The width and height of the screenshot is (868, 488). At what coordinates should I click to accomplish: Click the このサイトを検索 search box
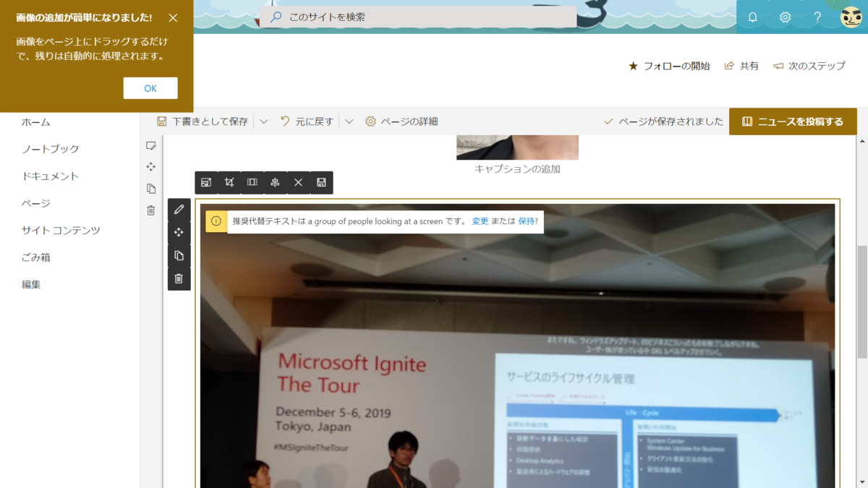point(419,17)
